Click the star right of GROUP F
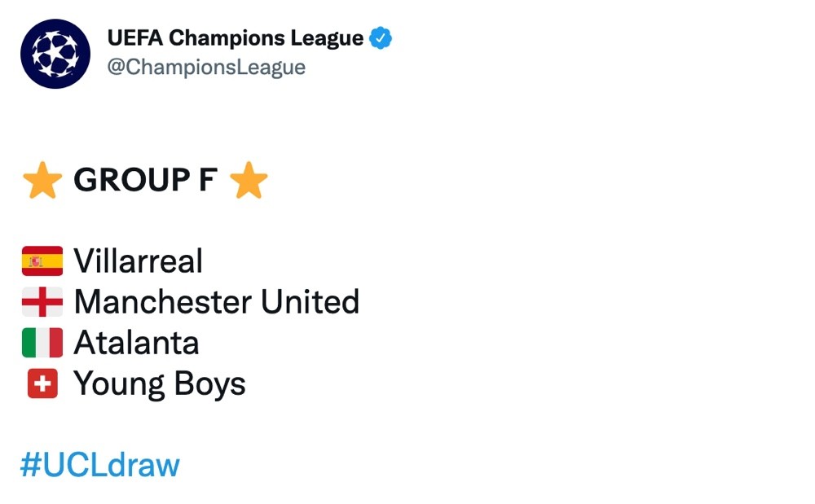Image resolution: width=815 pixels, height=504 pixels. click(x=249, y=180)
